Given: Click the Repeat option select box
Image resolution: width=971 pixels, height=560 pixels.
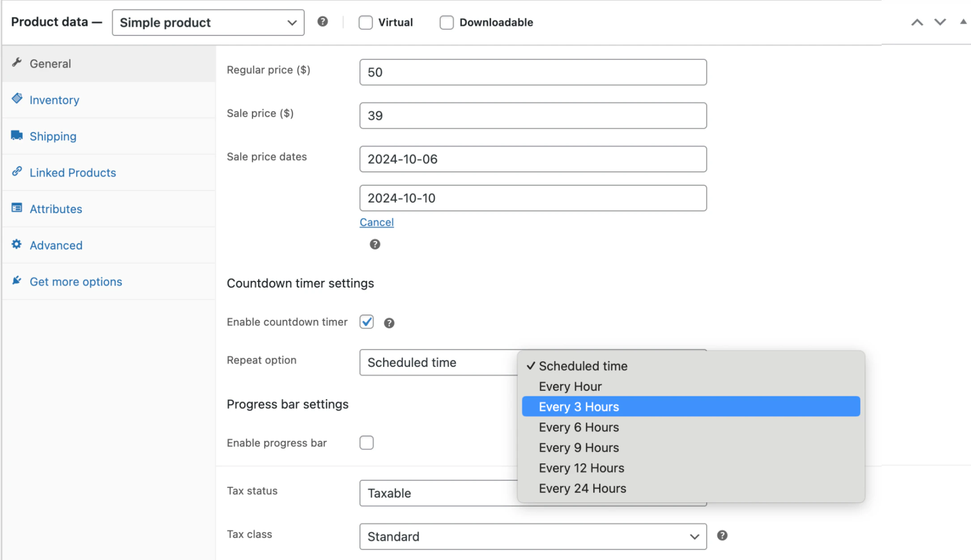Looking at the screenshot, I should (439, 362).
